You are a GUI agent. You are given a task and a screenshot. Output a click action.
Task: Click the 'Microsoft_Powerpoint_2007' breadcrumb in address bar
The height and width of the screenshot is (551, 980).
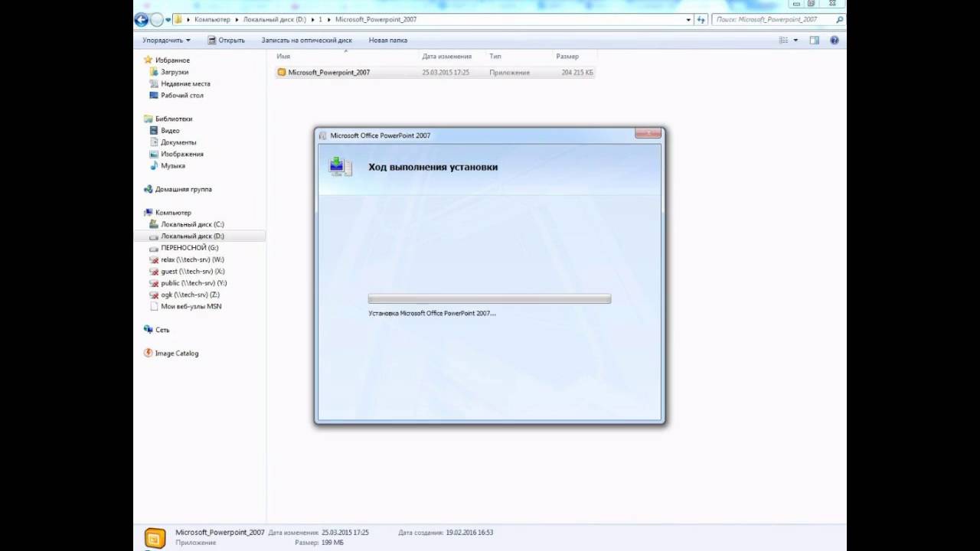(376, 19)
